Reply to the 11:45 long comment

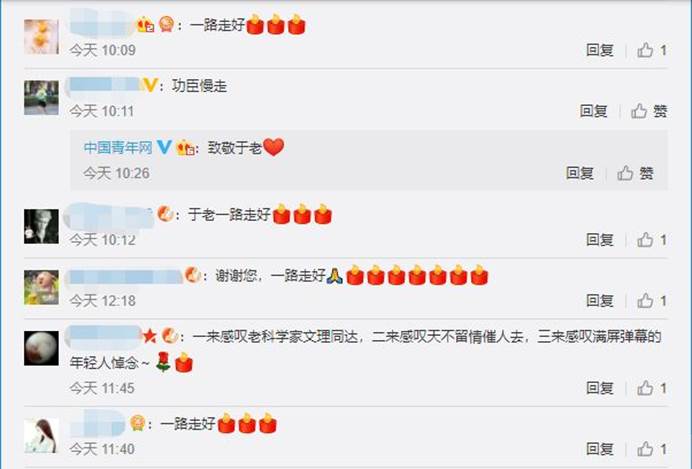tap(600, 388)
